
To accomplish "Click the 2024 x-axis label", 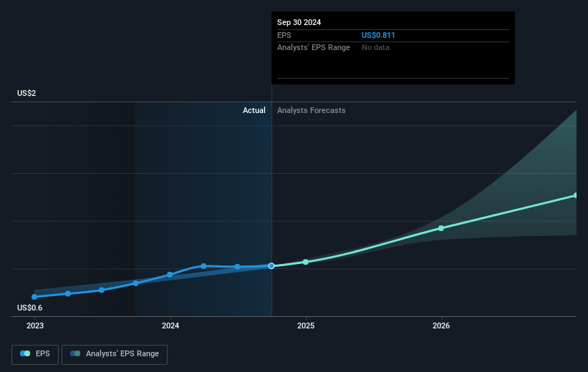I will click(170, 326).
